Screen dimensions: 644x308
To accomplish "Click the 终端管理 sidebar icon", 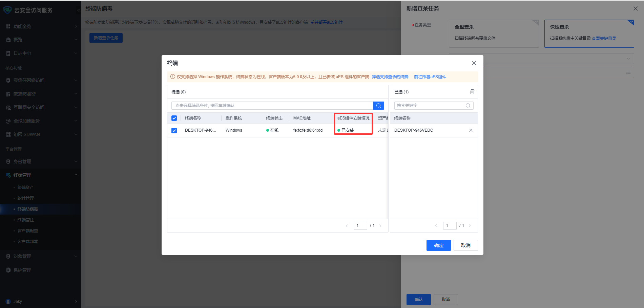I will 8,175.
